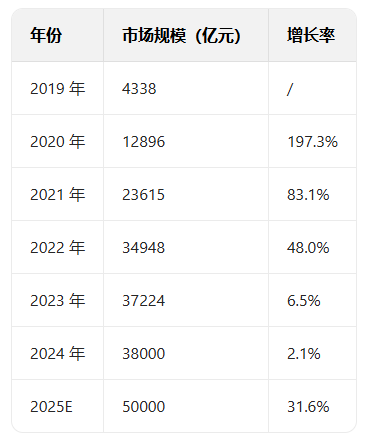Viewport: 369px width, 447px height.
Task: Select the 6.5% growth rate
Action: (x=304, y=301)
